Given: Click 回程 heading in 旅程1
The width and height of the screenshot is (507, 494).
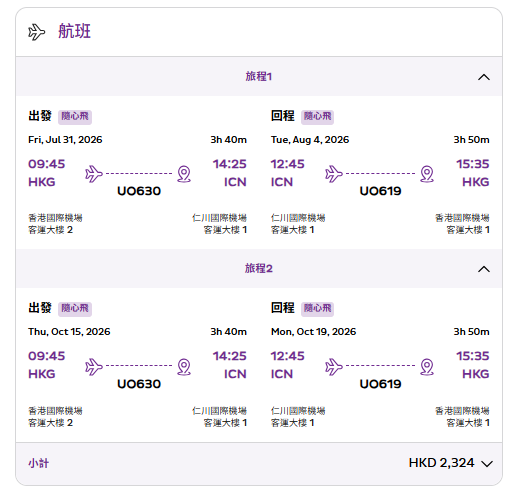Looking at the screenshot, I should pyautogui.click(x=283, y=116).
